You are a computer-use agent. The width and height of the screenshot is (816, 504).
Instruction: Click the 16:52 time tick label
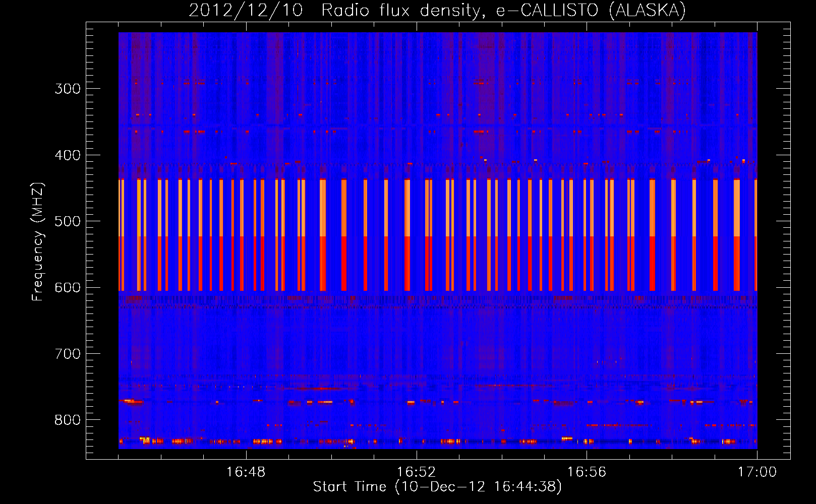coord(417,472)
